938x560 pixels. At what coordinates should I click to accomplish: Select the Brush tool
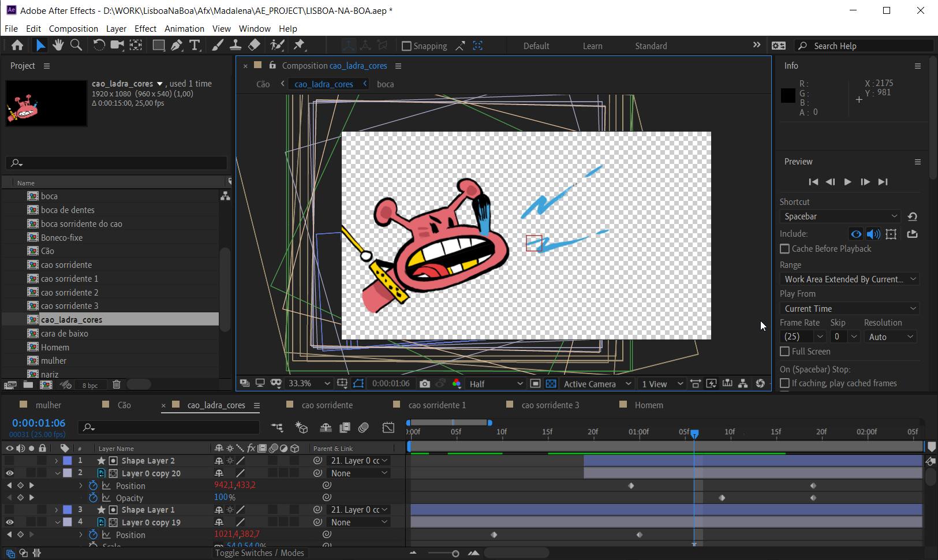218,45
